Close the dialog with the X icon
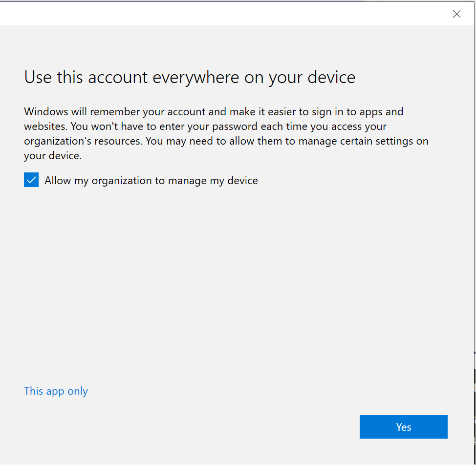The width and height of the screenshot is (476, 465). point(456,14)
